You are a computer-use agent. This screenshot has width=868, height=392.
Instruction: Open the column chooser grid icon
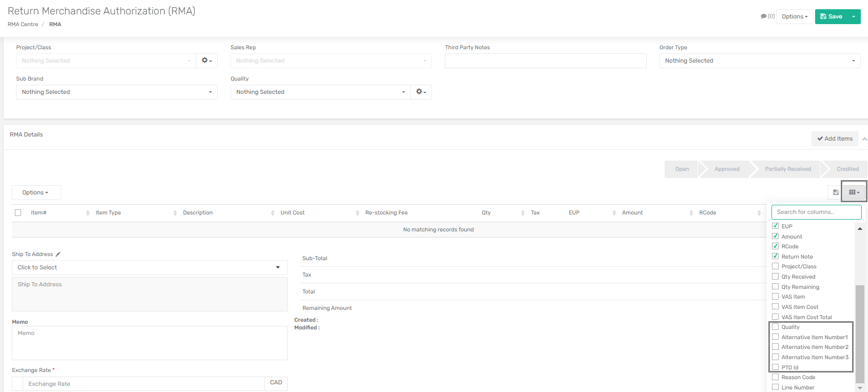tap(854, 192)
